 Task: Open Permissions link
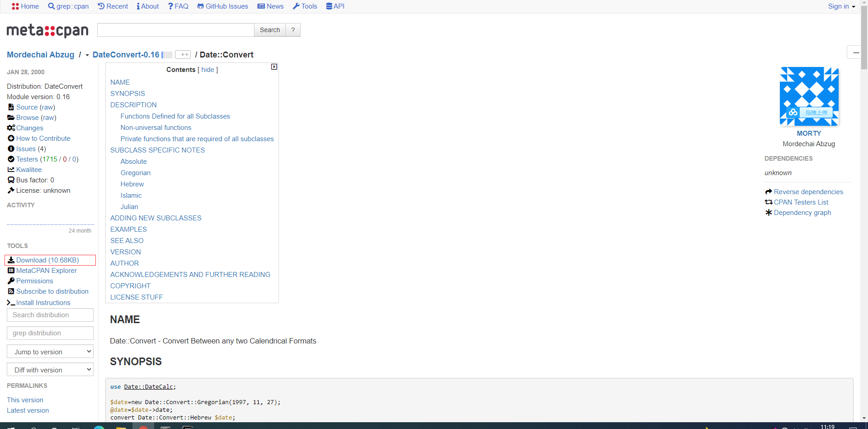pyautogui.click(x=35, y=281)
